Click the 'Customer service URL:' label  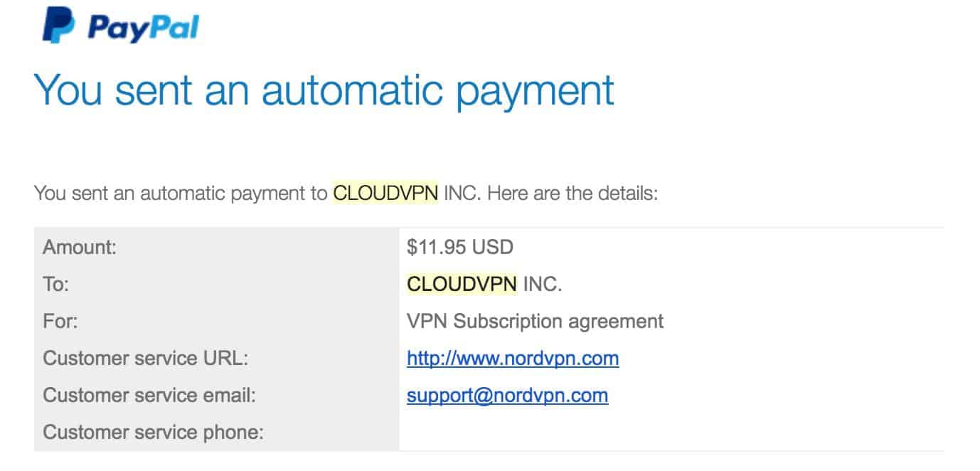click(x=145, y=358)
